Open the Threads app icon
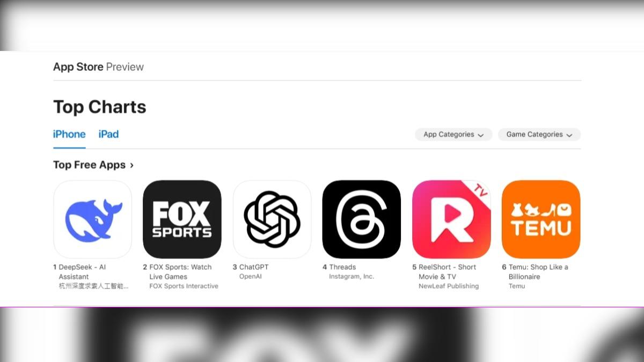 click(362, 219)
